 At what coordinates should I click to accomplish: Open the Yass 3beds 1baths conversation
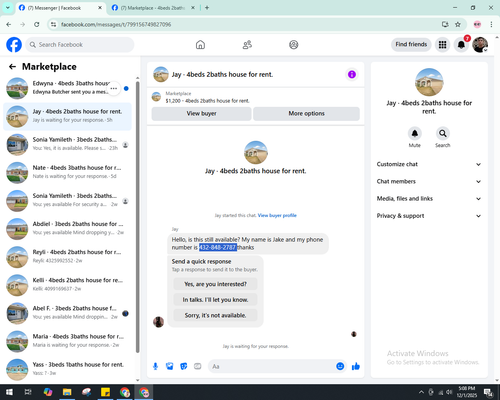pyautogui.click(x=68, y=369)
